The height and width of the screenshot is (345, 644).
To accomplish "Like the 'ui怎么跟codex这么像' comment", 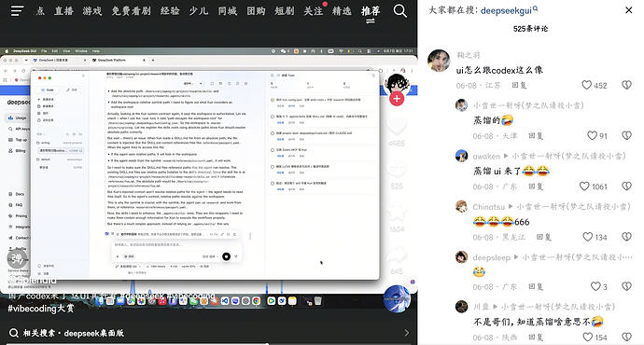I will pos(595,86).
